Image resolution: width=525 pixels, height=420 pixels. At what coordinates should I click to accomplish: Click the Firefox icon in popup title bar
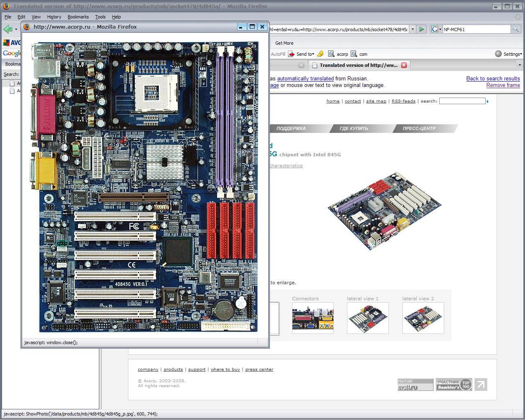coord(27,27)
